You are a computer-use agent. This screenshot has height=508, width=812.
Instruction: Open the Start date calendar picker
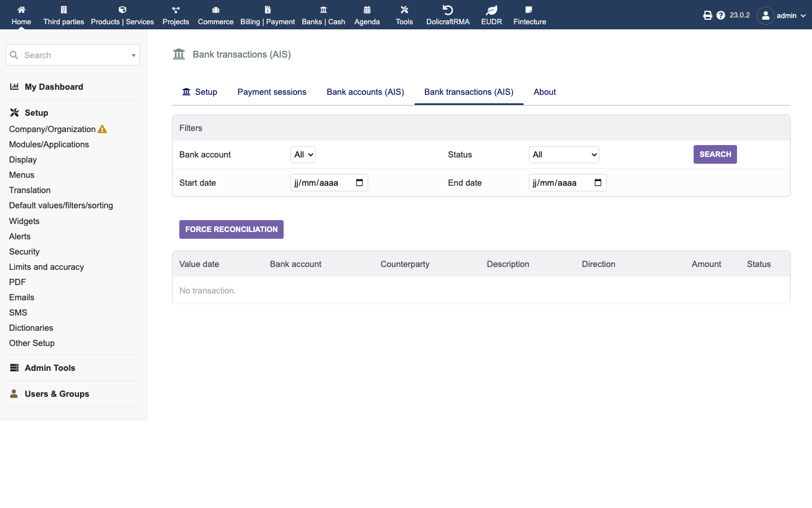(x=359, y=182)
